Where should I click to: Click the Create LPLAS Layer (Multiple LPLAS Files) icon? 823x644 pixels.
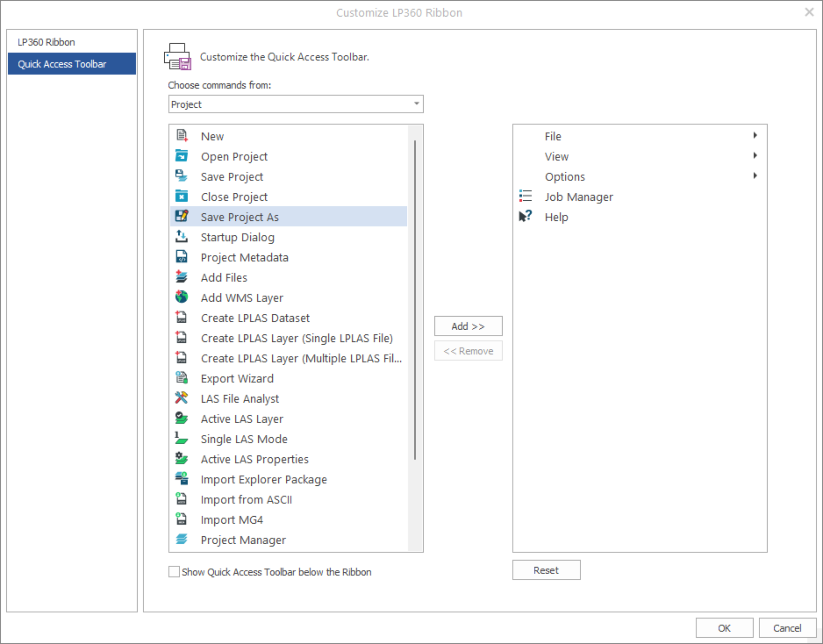click(x=182, y=357)
